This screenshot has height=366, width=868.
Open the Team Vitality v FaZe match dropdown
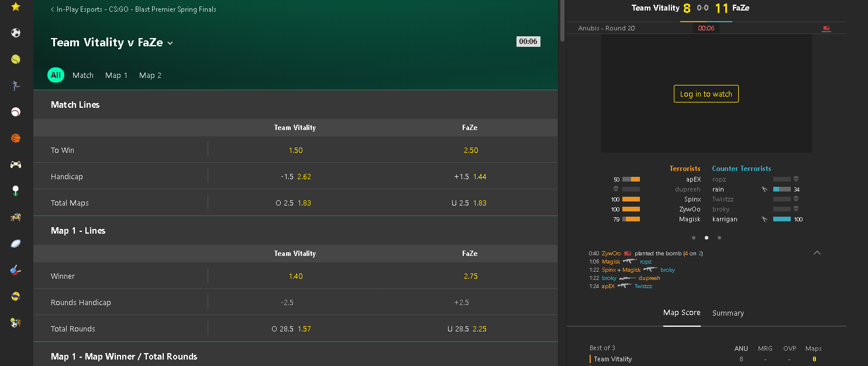(x=170, y=43)
